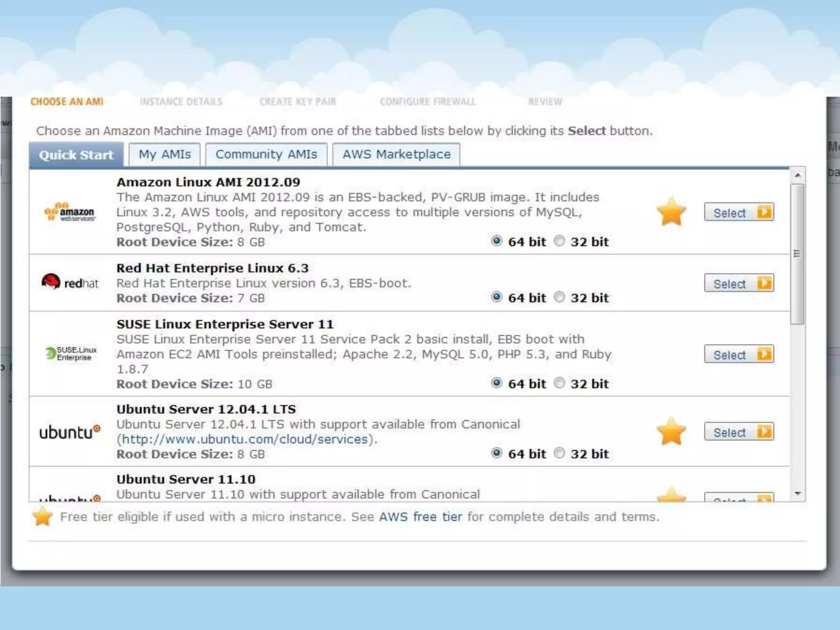Open the Community AMIs tab
The height and width of the screenshot is (630, 840).
266,155
